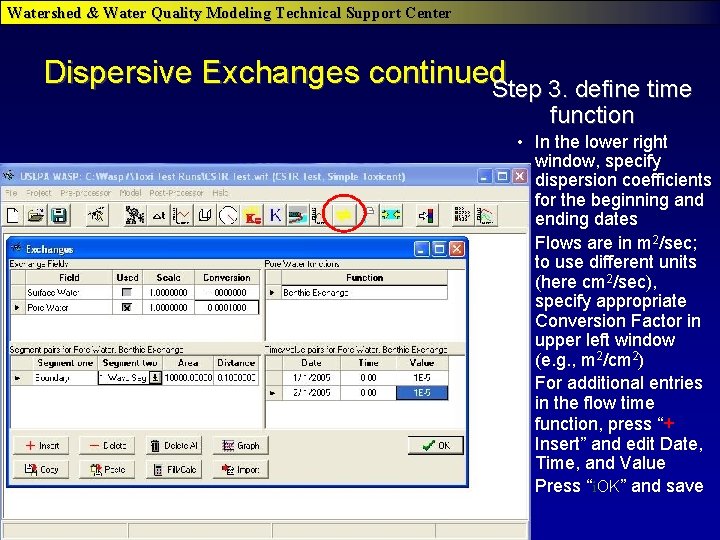Viewport: 720px width, 540px height.
Task: Click the blue K kinetics icon
Action: tap(275, 215)
